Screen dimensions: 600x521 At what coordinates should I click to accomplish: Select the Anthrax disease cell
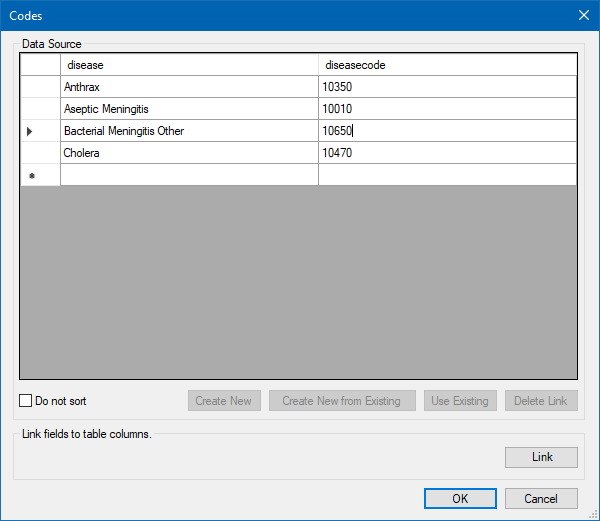click(189, 87)
